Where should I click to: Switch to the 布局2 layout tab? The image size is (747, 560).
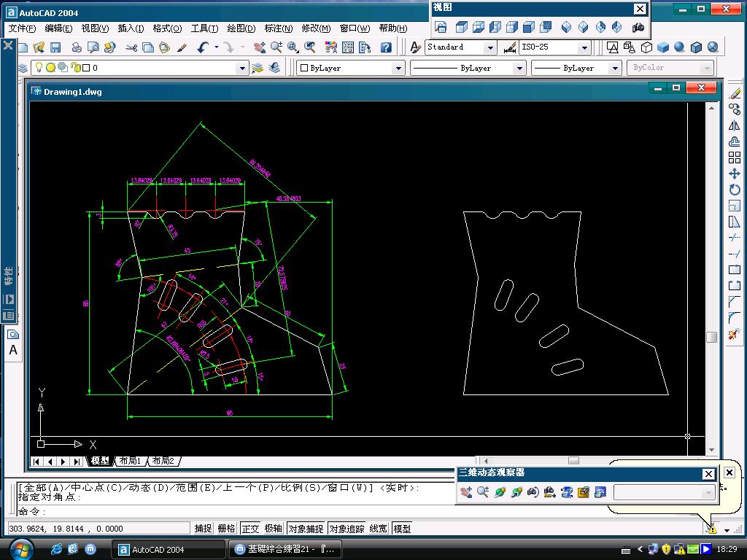coord(163,461)
